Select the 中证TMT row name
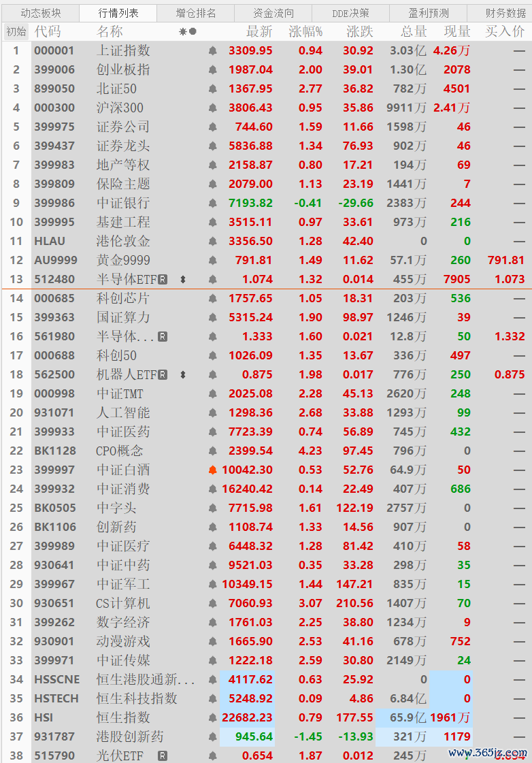This screenshot has height=763, width=532. click(x=120, y=393)
